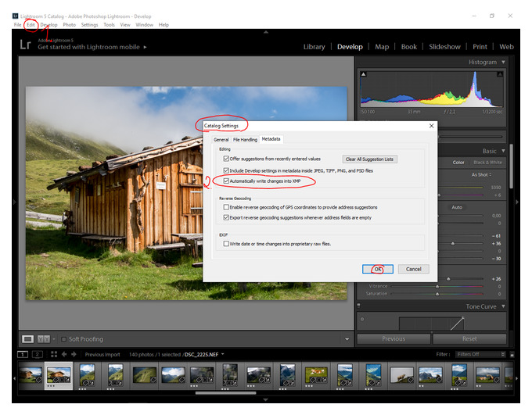Open the Tools menu
Screen dimensions: 532x415
point(109,25)
